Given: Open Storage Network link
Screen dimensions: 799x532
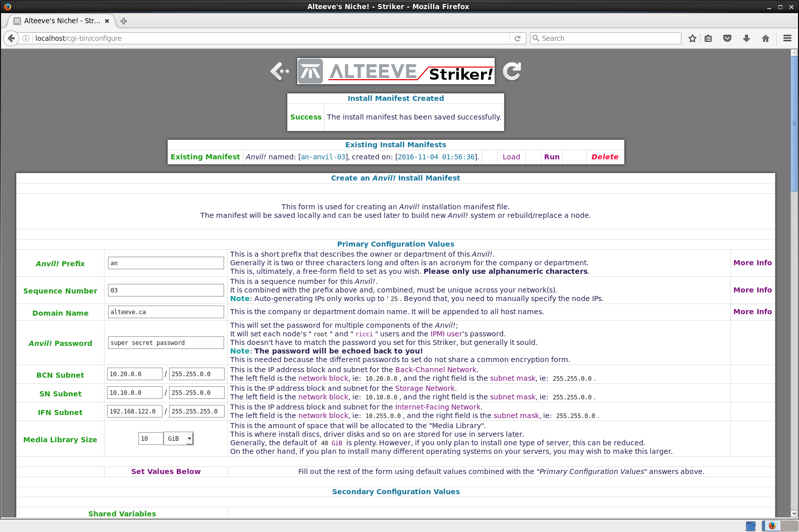Looking at the screenshot, I should pyautogui.click(x=425, y=388).
